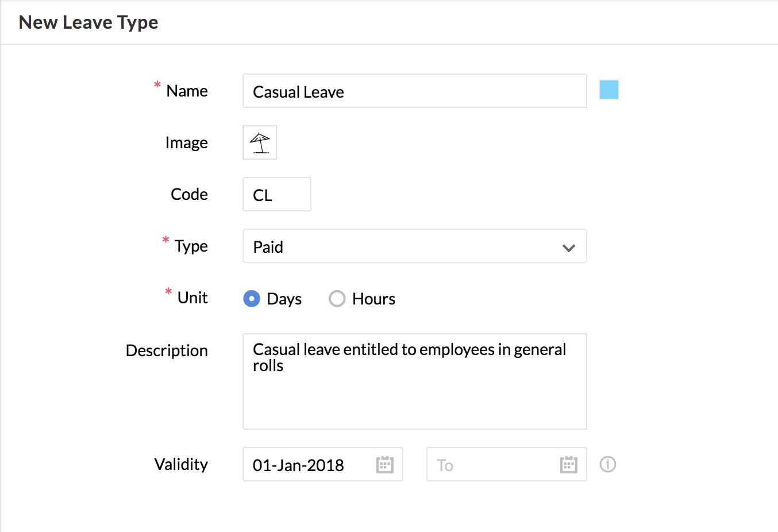778x532 pixels.
Task: Click the Hours label text
Action: tap(373, 299)
